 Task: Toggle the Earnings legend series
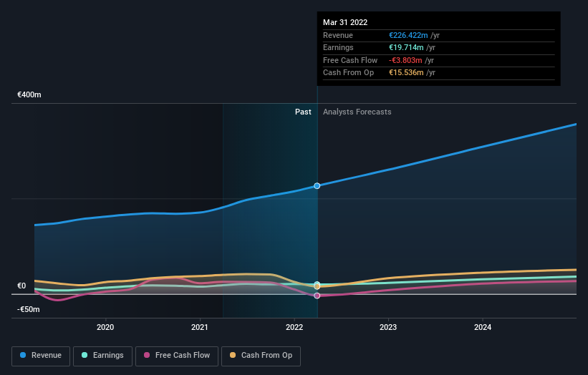click(x=102, y=356)
